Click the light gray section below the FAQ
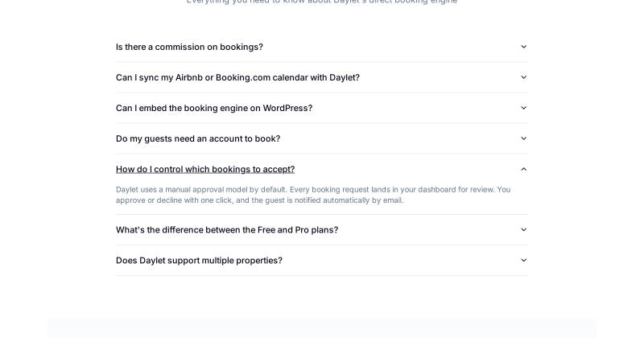Viewport: 644px width, 338px height. pyautogui.click(x=321, y=328)
